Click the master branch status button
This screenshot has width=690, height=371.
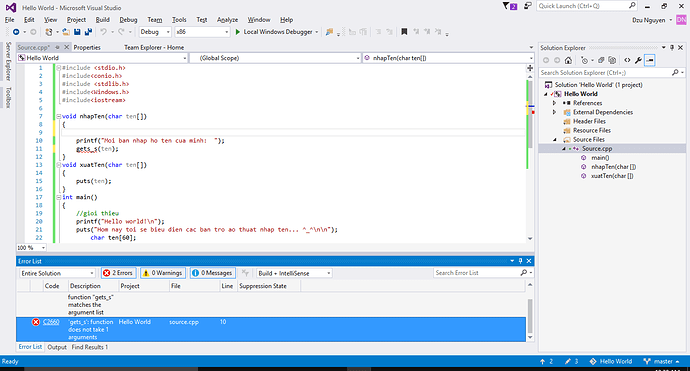(x=661, y=361)
